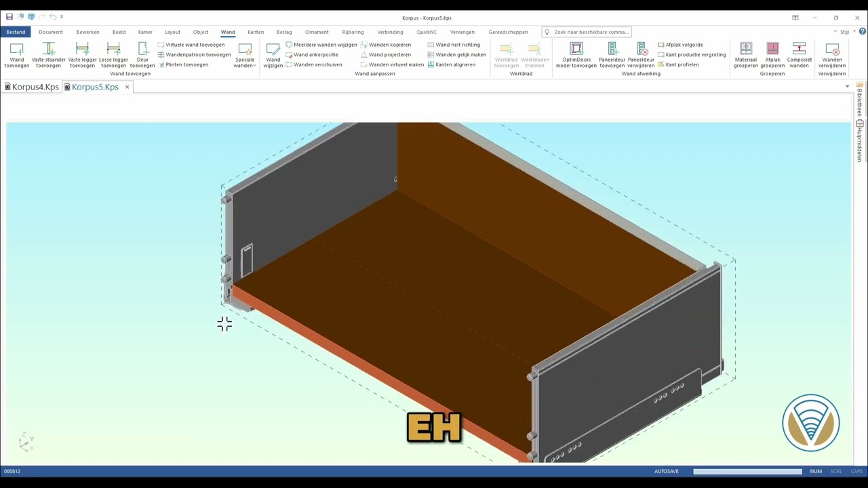Open the document tab list arrow

pyautogui.click(x=847, y=87)
